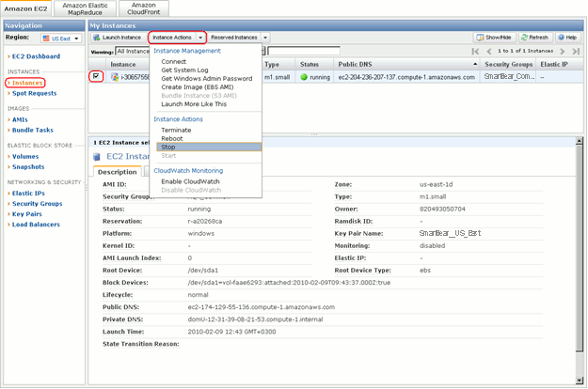Open the Instance Actions dropdown arrow
588x389 pixels.
[x=200, y=38]
